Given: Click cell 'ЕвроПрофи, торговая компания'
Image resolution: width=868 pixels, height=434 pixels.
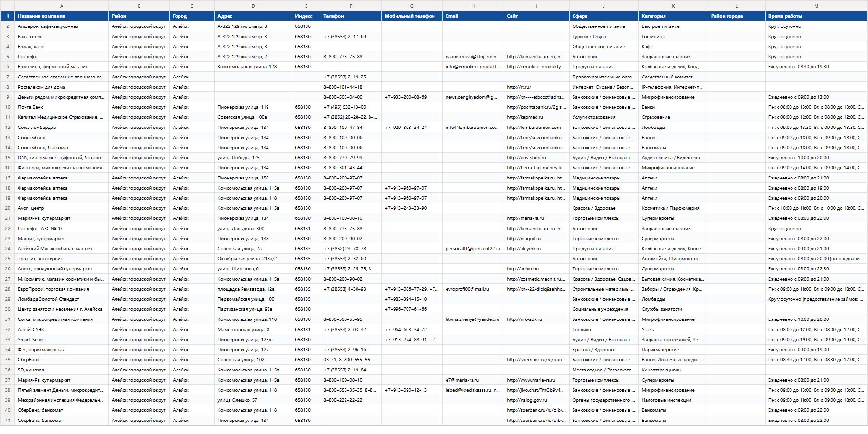Looking at the screenshot, I should (x=62, y=289).
